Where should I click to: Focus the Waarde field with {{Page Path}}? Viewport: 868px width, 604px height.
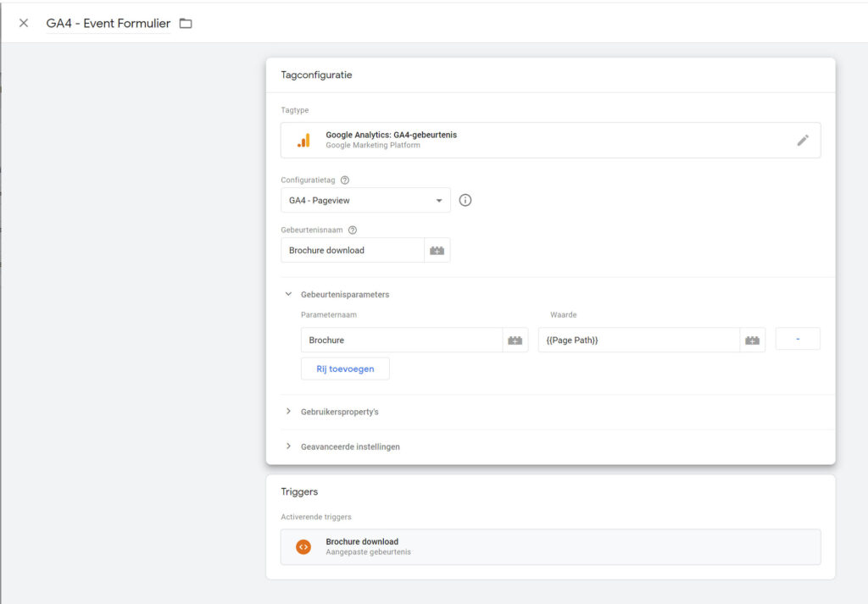638,340
